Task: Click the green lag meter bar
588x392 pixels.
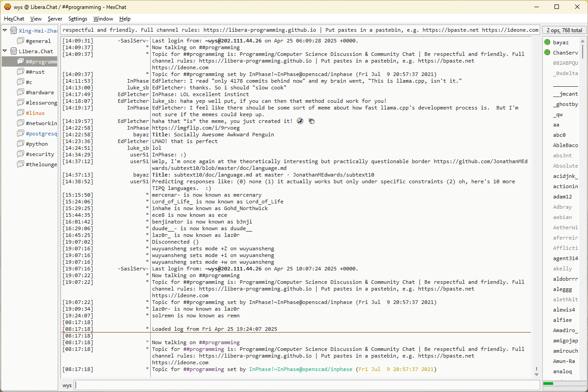Action: pyautogui.click(x=548, y=384)
